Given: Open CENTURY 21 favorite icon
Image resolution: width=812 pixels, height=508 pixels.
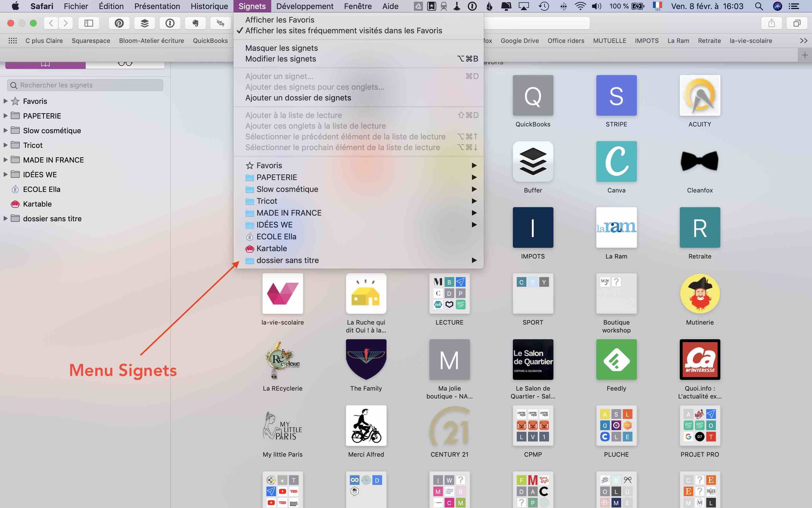Looking at the screenshot, I should coord(450,426).
